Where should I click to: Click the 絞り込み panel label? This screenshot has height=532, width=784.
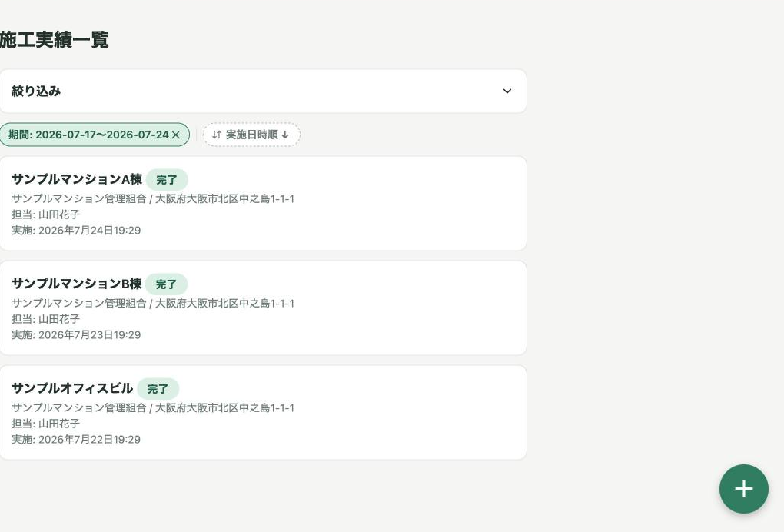36,91
